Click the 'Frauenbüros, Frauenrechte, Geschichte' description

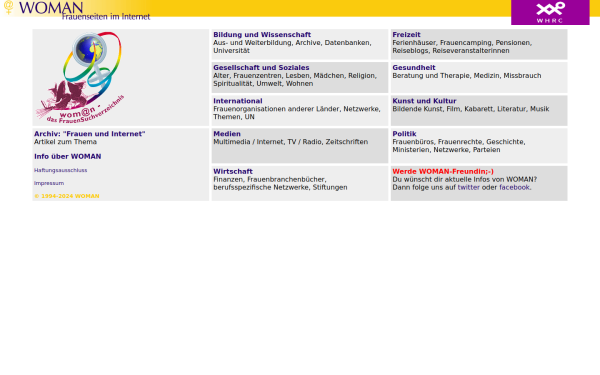(459, 146)
